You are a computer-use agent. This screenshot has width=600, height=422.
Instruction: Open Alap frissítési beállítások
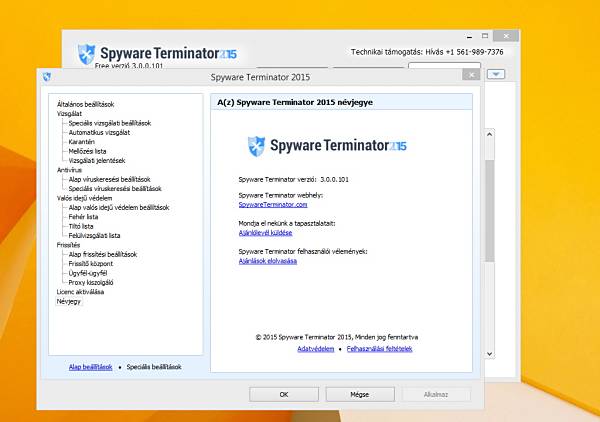tap(103, 254)
